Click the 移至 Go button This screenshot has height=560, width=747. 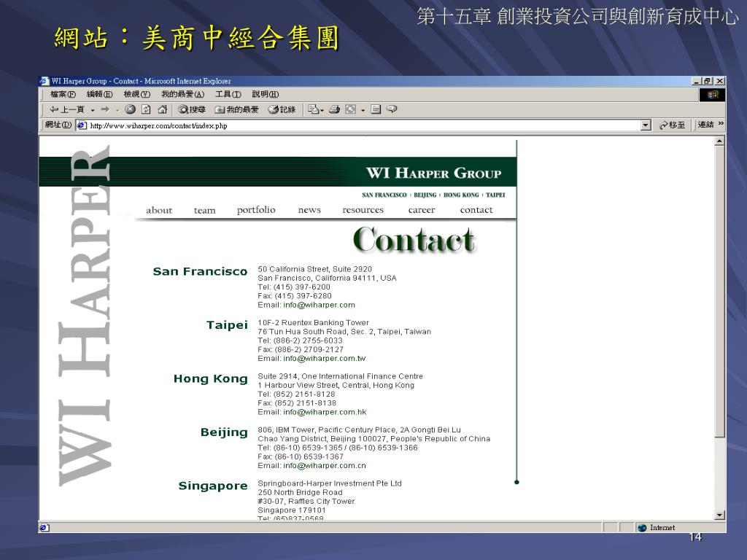coord(672,125)
